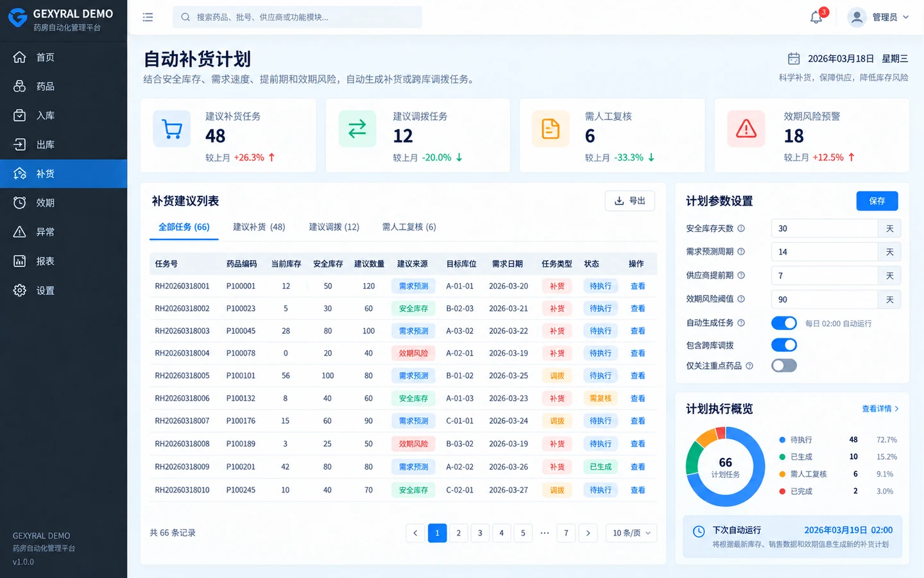
Task: Open the 首页 home icon in sidebar
Action: coord(20,57)
